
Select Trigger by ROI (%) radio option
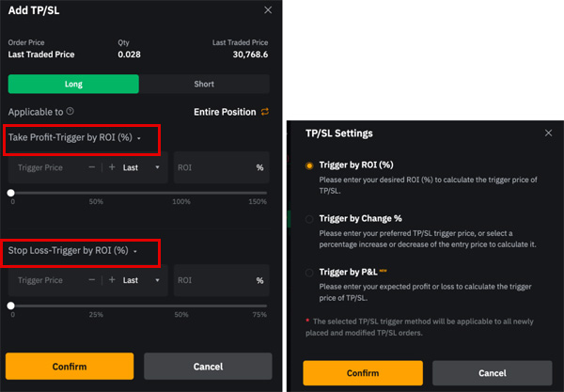coord(309,165)
